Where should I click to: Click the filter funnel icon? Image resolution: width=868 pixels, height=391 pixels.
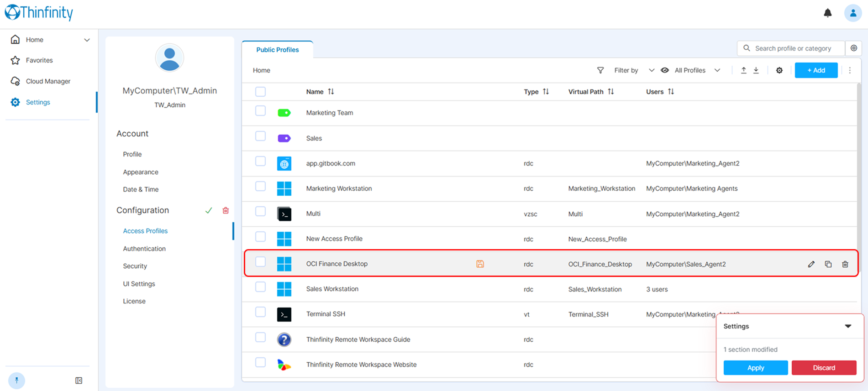(x=600, y=70)
